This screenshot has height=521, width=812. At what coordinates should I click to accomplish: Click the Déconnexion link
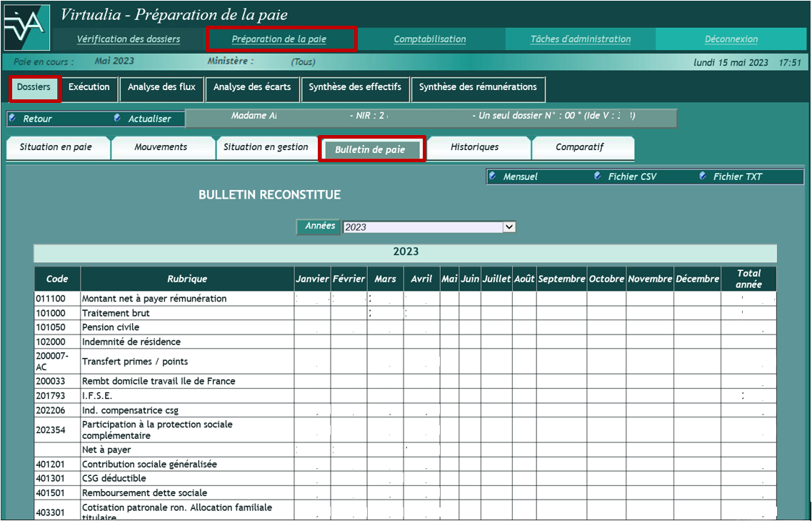click(731, 39)
